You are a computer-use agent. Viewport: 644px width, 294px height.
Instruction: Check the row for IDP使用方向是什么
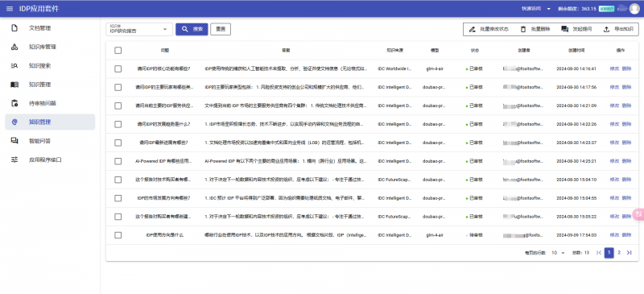(x=118, y=235)
